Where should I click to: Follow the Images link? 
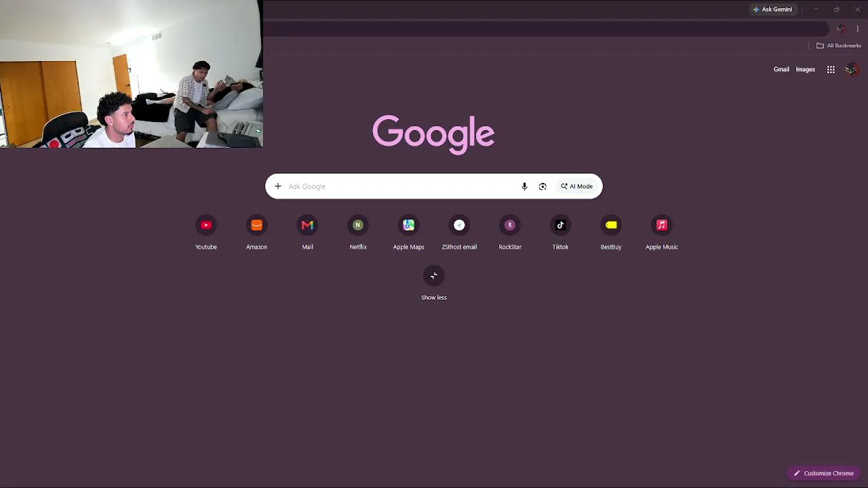click(x=805, y=69)
